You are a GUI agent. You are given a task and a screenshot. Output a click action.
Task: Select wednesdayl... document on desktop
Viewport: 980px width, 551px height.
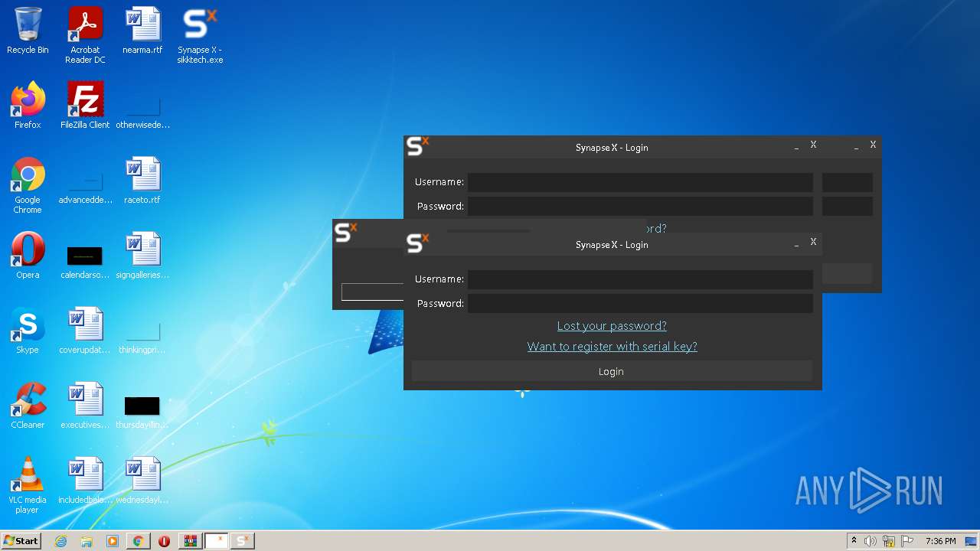[142, 481]
